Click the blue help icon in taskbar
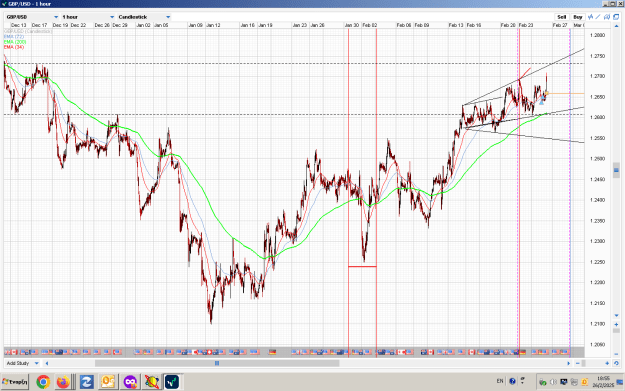This screenshot has width=625, height=391. pos(512,381)
